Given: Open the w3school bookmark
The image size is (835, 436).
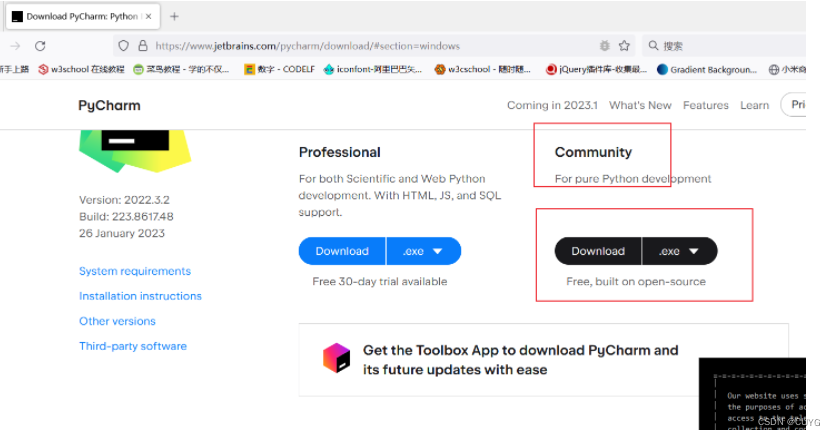Looking at the screenshot, I should (81, 69).
